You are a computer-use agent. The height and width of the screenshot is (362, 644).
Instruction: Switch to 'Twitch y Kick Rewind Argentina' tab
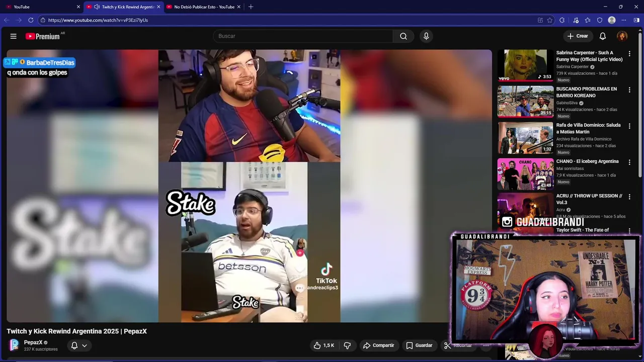124,7
